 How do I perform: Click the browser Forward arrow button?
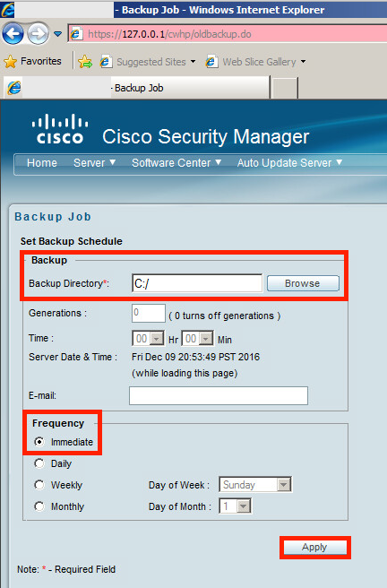38,34
